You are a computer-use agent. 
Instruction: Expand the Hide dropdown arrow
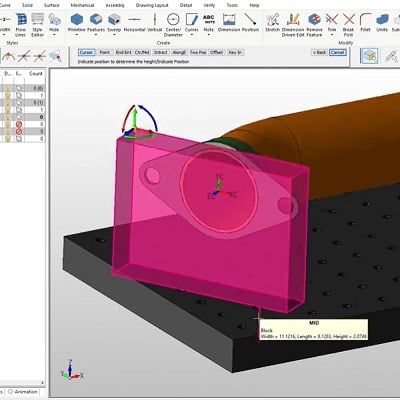point(54,35)
